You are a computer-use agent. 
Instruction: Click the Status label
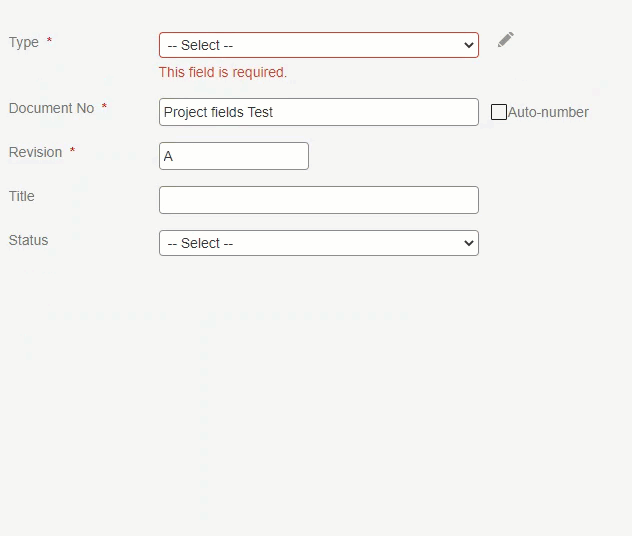(x=29, y=240)
